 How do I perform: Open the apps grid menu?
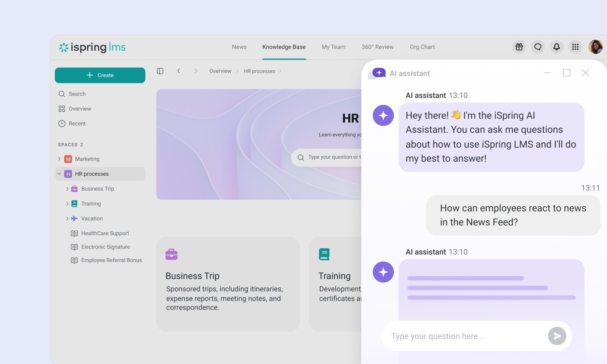575,47
